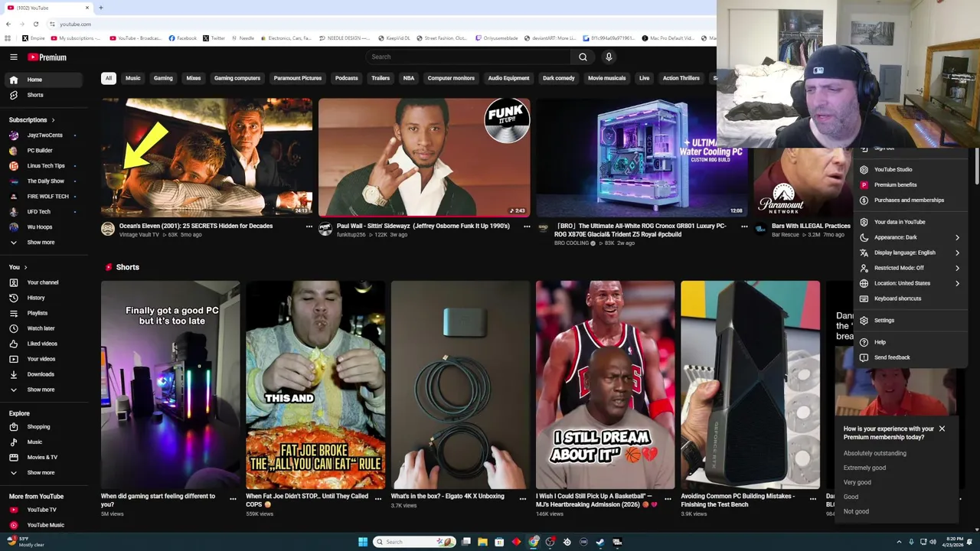Open the weather widget in taskbar
Viewport: 980px width, 551px height.
click(x=26, y=542)
